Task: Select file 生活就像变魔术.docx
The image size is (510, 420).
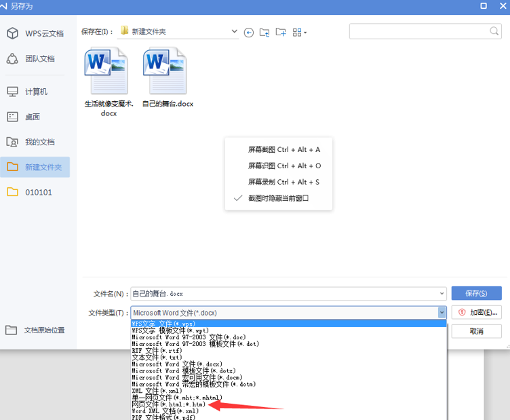Action: click(109, 82)
